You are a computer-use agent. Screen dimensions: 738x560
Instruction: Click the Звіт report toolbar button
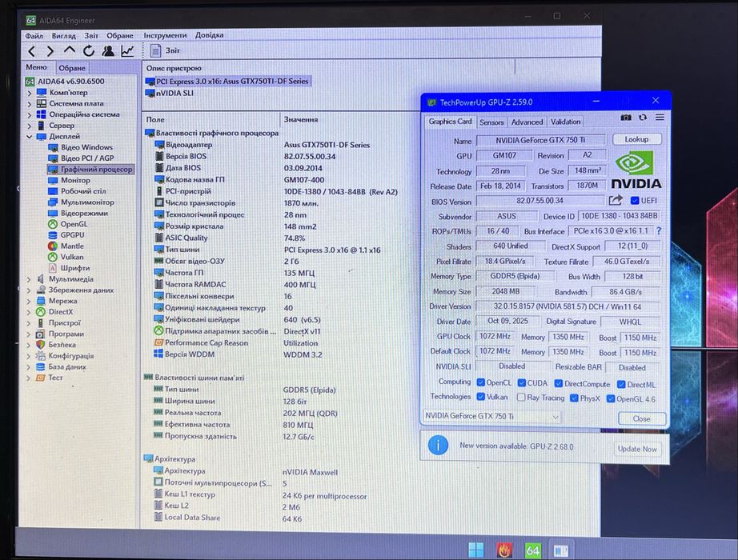tap(165, 50)
